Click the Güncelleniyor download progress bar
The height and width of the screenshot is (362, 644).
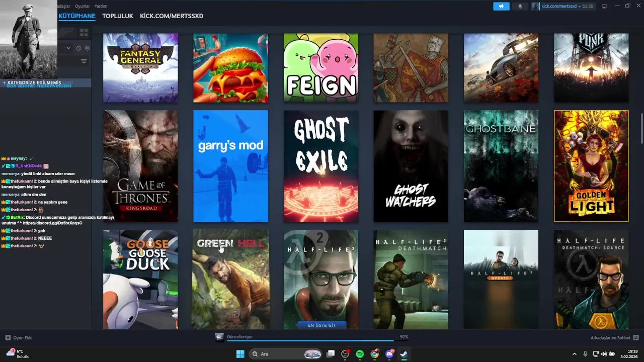coord(318,340)
